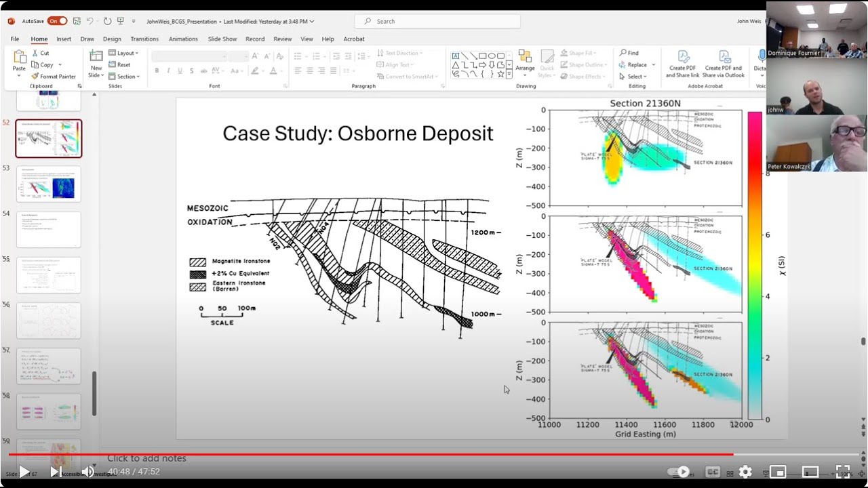The width and height of the screenshot is (868, 488).
Task: Select slide 57 thumbnail
Action: [49, 366]
